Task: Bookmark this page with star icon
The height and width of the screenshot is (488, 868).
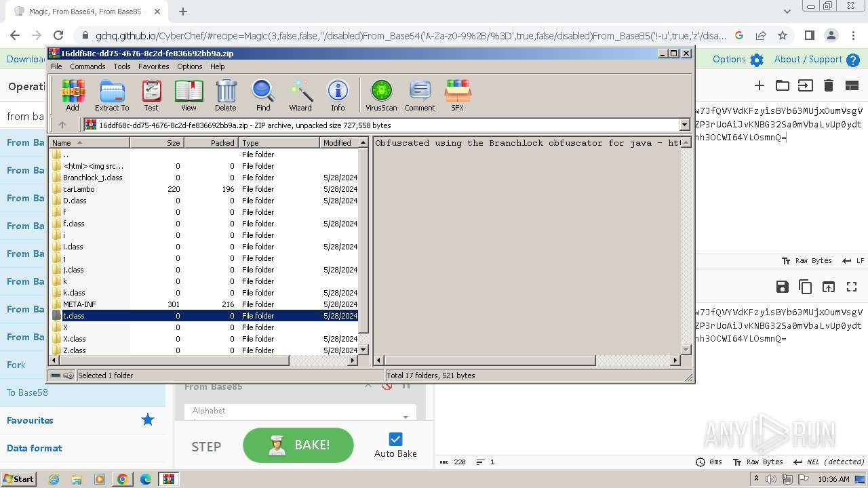Action: (x=783, y=35)
